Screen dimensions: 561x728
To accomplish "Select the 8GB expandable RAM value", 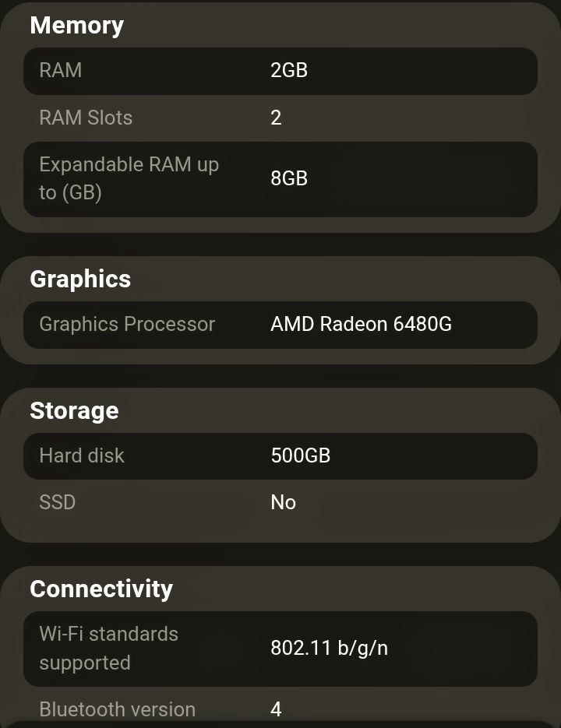I will [x=289, y=179].
